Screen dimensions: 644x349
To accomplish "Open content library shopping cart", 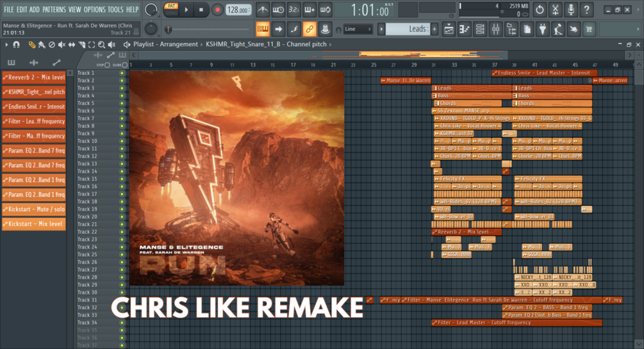I will (x=590, y=29).
